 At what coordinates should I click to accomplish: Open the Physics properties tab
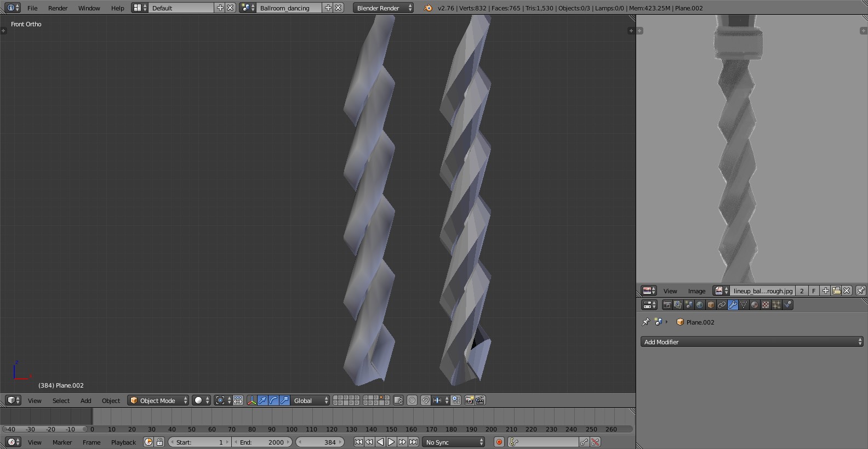[787, 305]
